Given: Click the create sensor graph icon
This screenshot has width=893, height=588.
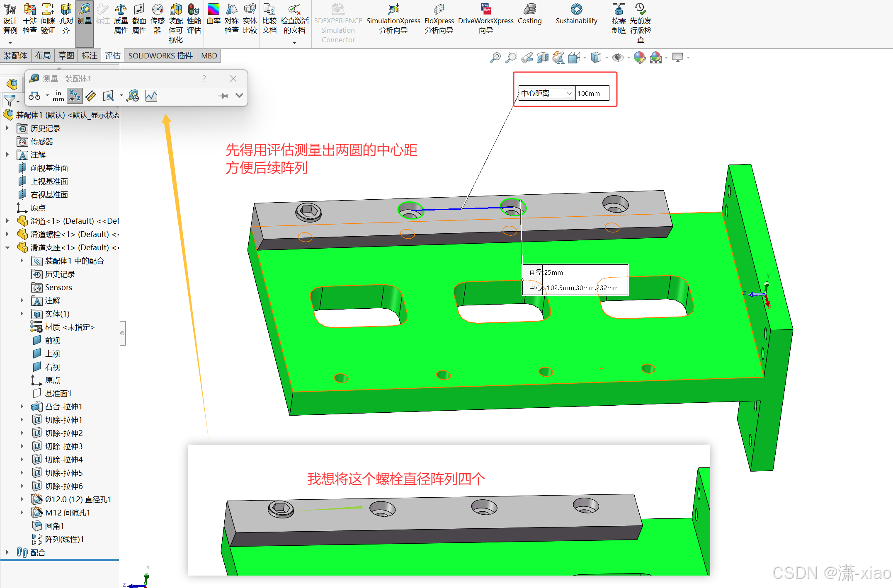Looking at the screenshot, I should tap(151, 96).
